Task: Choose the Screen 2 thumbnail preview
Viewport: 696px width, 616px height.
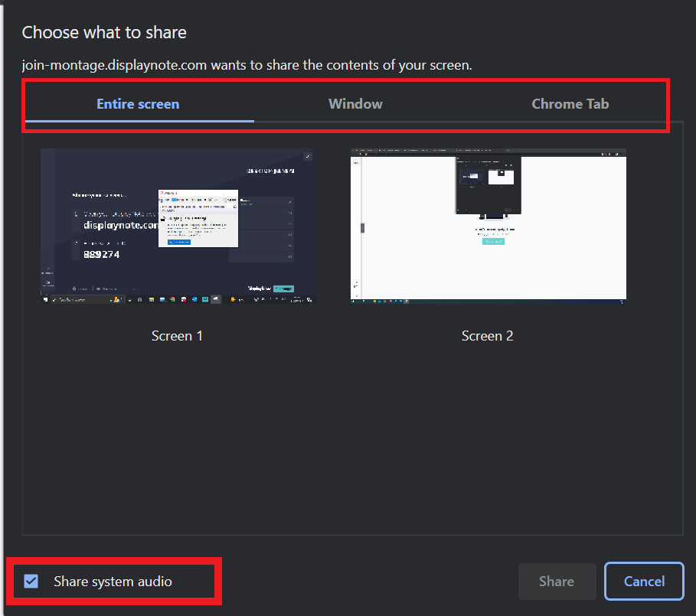Action: 489,226
